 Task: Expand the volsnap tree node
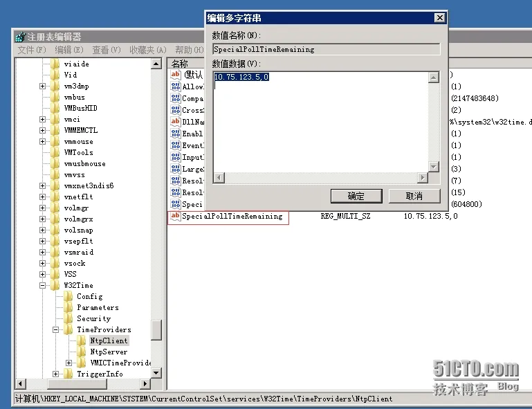pos(42,230)
